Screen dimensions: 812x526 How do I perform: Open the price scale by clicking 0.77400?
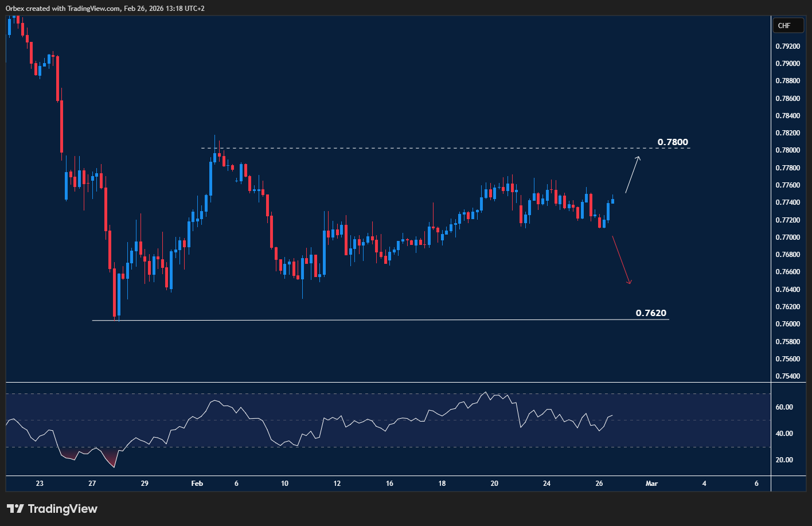[788, 202]
